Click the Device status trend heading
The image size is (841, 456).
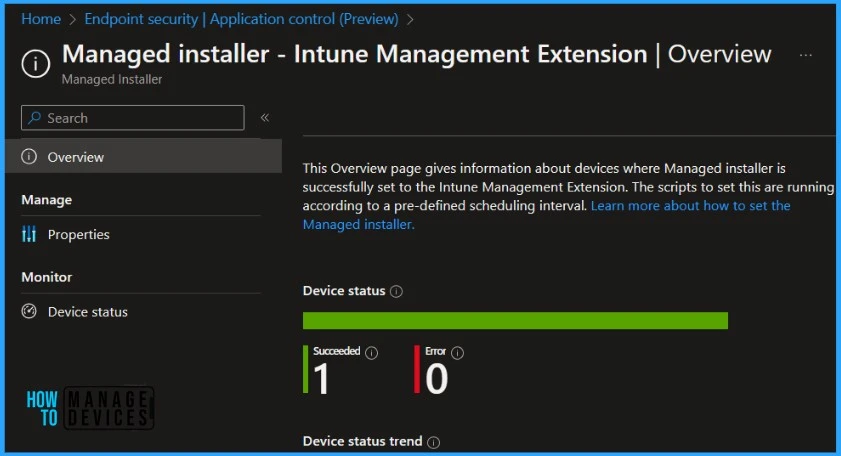click(x=363, y=441)
